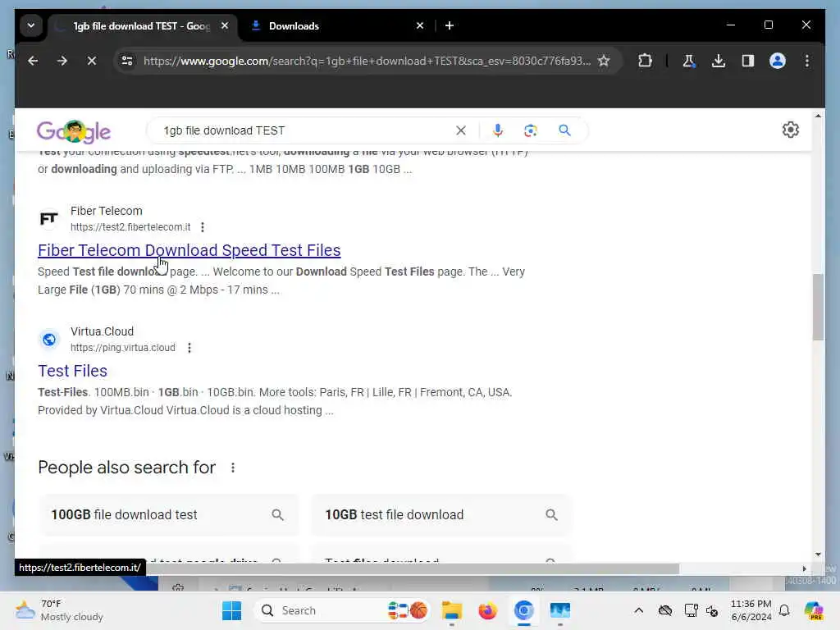Go back to the previous page
Viewport: 840px width, 630px height.
(x=33, y=61)
